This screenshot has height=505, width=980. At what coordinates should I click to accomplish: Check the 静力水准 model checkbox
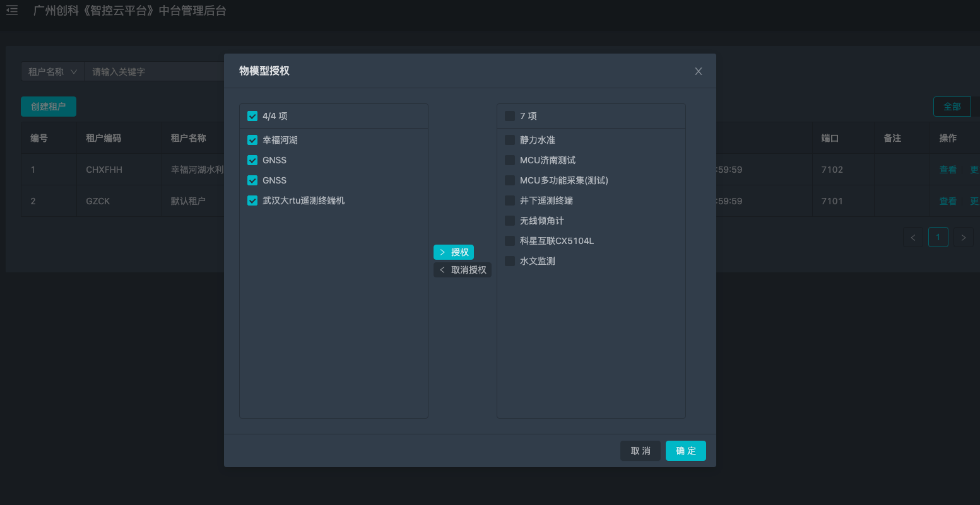click(x=510, y=140)
